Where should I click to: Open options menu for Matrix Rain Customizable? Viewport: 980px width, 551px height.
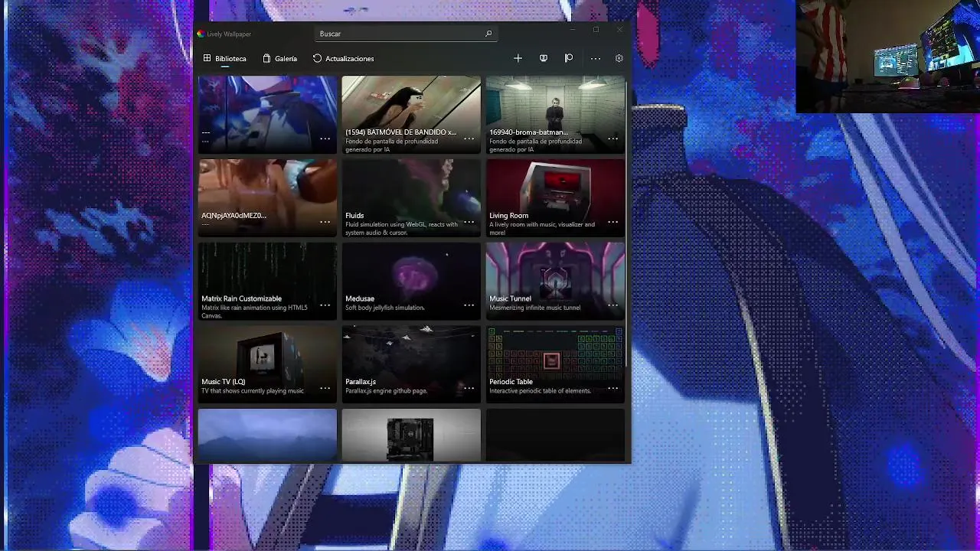(x=325, y=305)
